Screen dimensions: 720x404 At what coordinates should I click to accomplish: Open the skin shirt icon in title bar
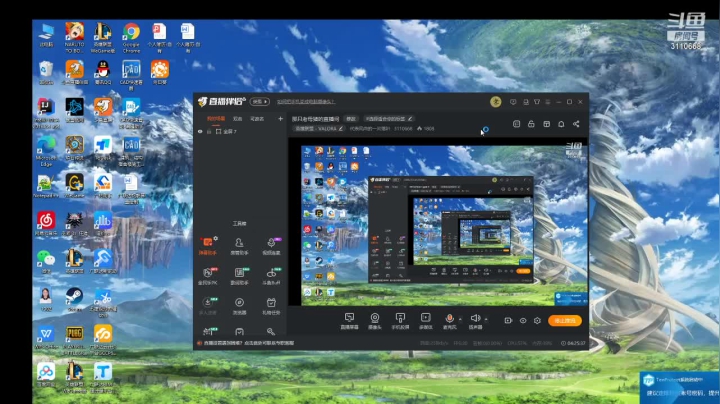pyautogui.click(x=537, y=102)
